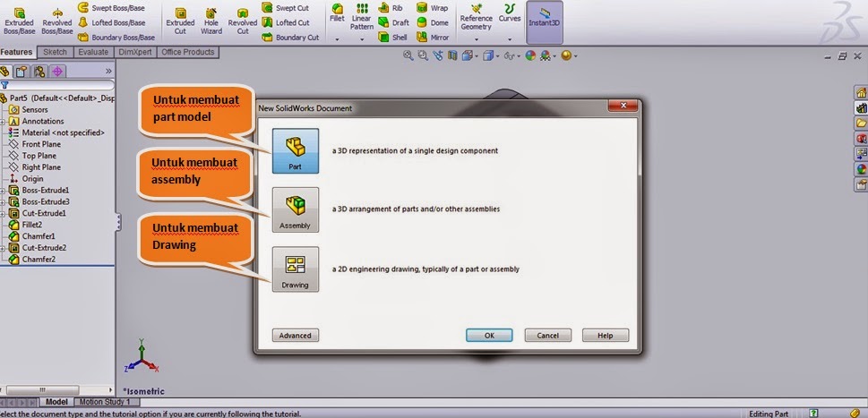Open the Fillet dropdown arrow
The image size is (868, 418).
337,40
